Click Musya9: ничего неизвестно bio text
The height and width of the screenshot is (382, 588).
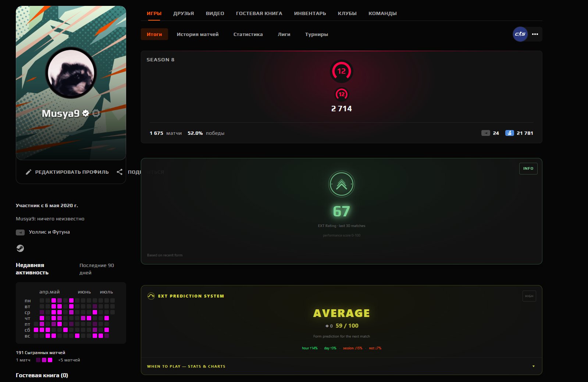pyautogui.click(x=50, y=219)
